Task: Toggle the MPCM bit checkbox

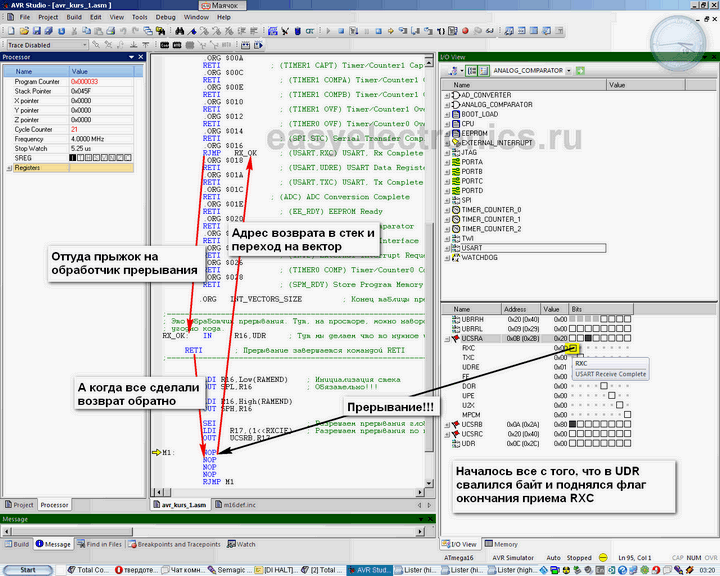Action: pos(627,415)
